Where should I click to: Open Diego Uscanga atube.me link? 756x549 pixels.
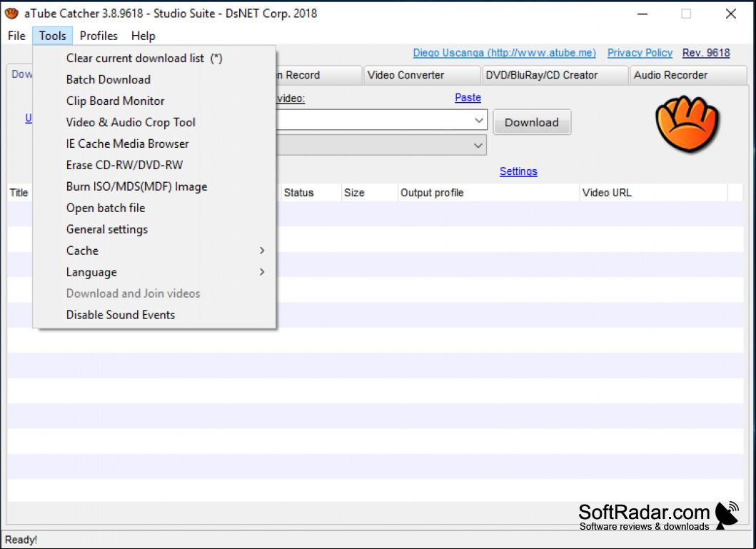pos(504,53)
